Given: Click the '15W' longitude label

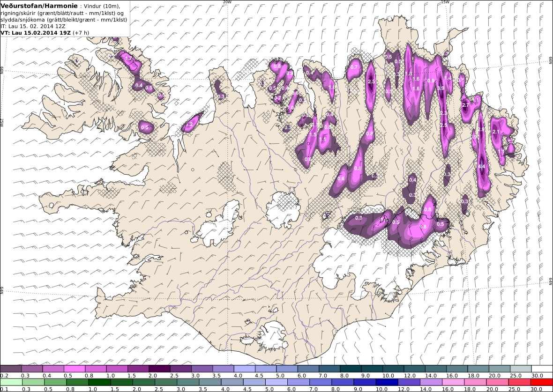Looking at the screenshot, I should pyautogui.click(x=445, y=2).
